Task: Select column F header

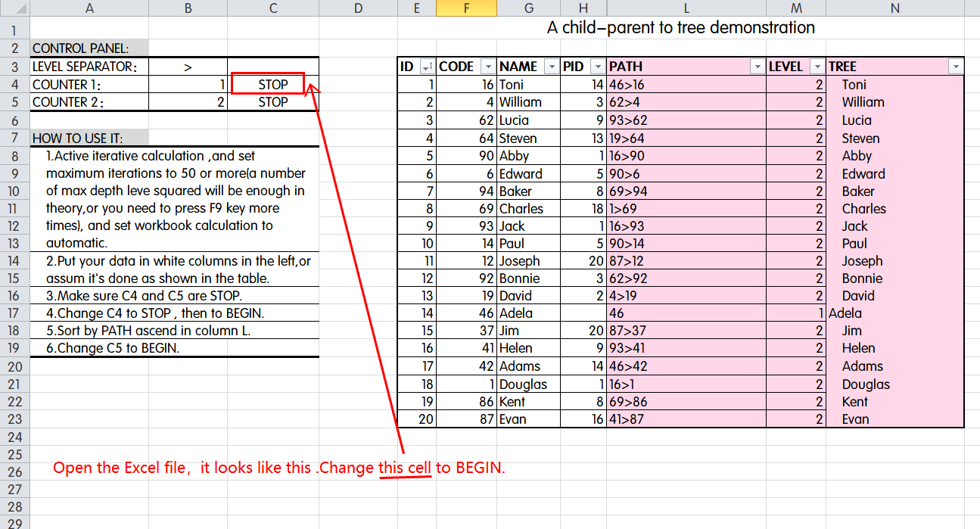Action: tap(466, 8)
